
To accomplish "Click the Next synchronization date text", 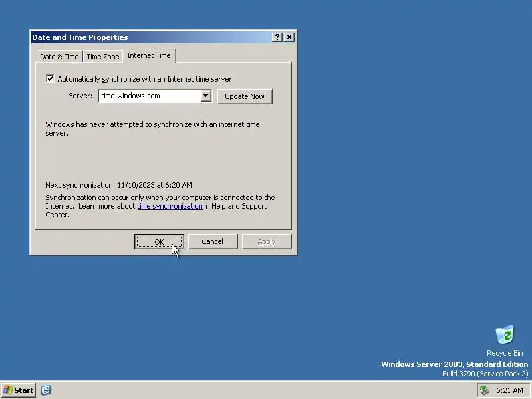I will coord(119,185).
